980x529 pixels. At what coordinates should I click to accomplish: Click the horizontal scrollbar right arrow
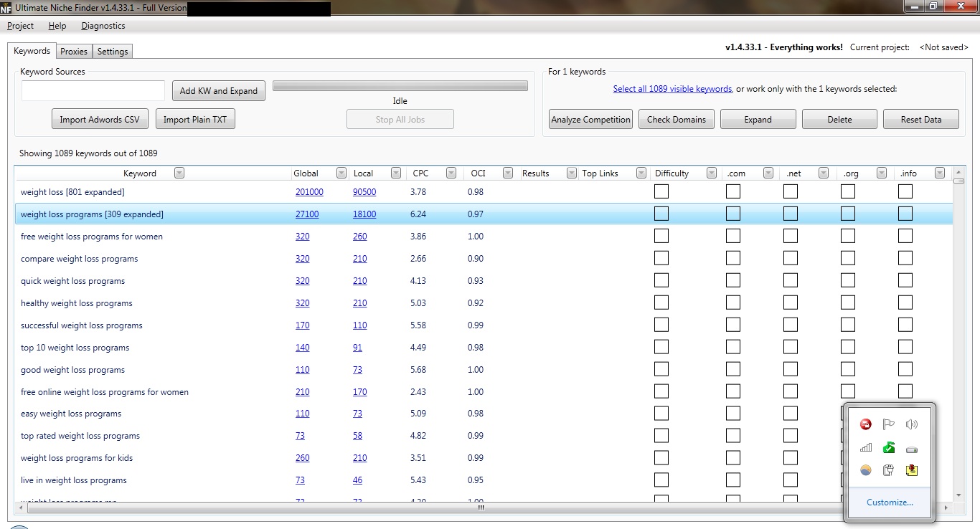946,507
